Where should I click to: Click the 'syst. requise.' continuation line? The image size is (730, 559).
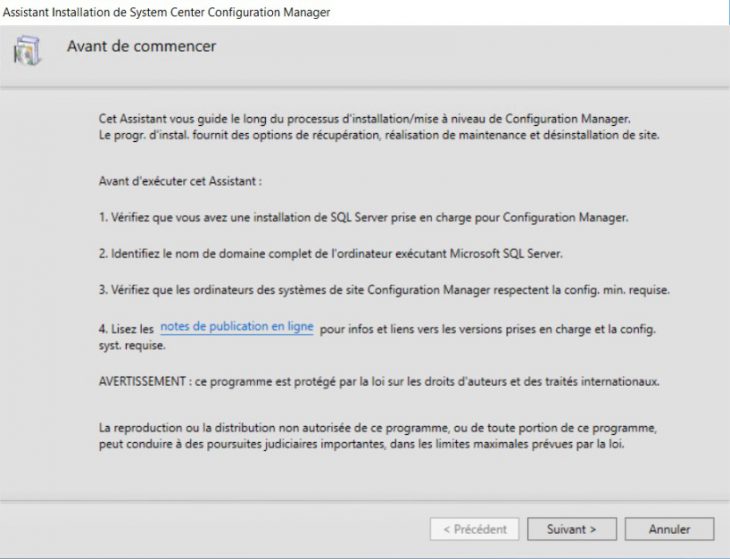point(132,346)
